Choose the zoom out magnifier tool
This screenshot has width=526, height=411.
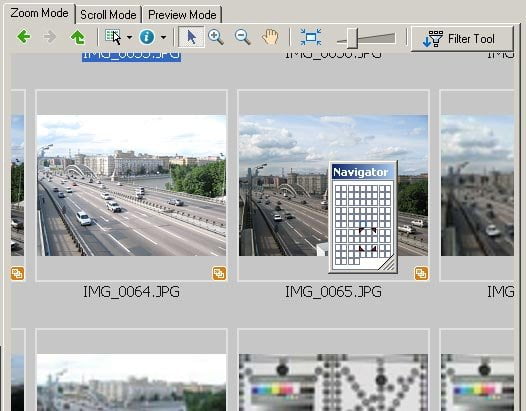tap(243, 37)
